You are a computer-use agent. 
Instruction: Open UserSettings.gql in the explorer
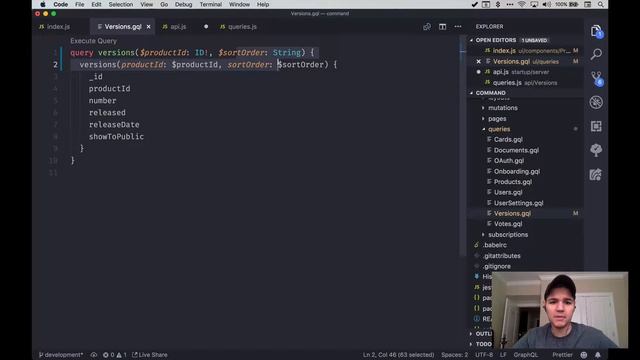point(518,203)
